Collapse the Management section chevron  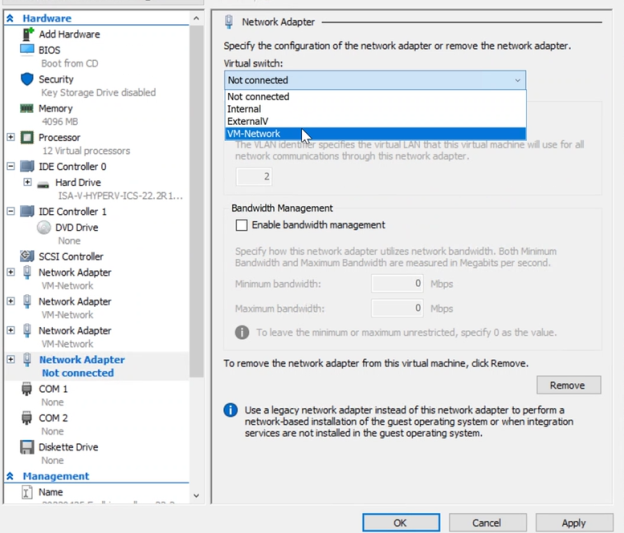10,476
